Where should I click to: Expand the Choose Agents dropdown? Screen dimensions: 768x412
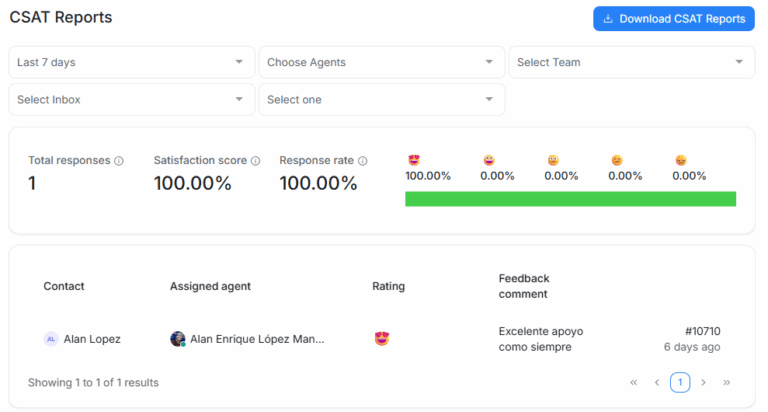point(381,62)
